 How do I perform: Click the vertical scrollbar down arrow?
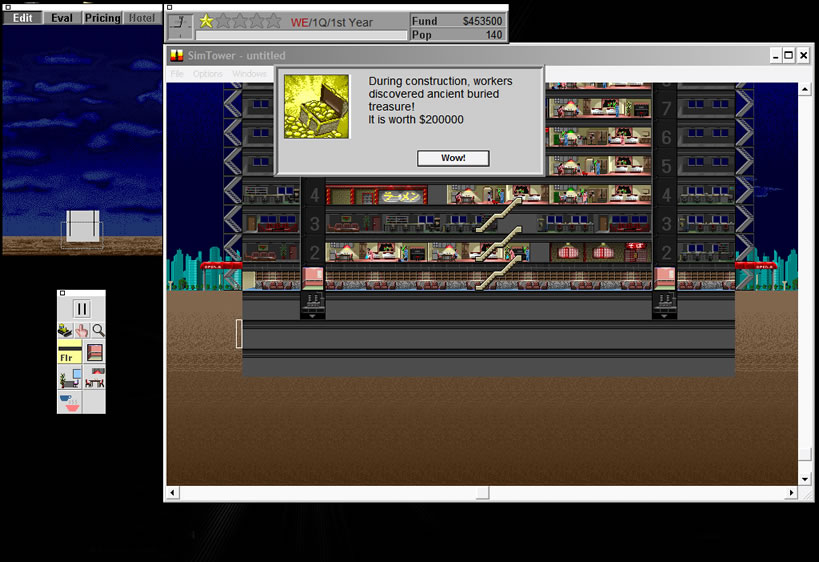coord(805,480)
